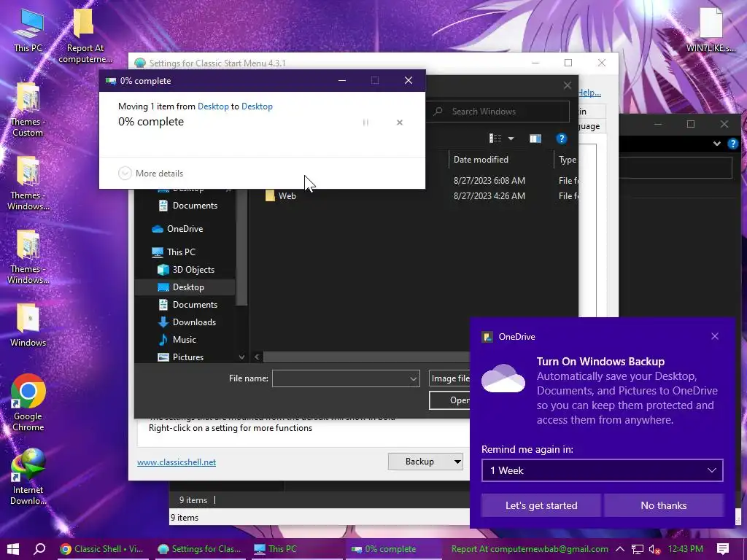
Task: Expand More details in move dialog
Action: tap(150, 174)
